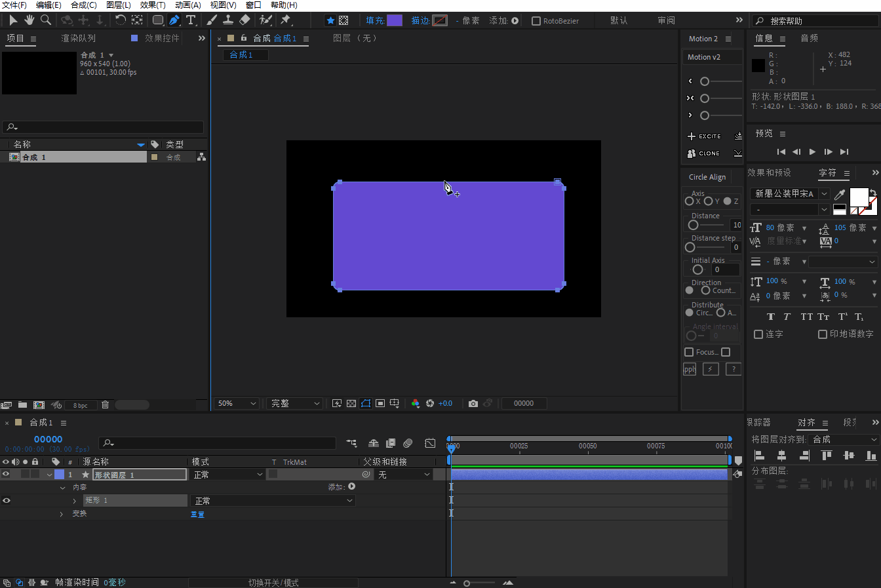Delete selected project item with trash
The height and width of the screenshot is (588, 881).
click(x=105, y=405)
